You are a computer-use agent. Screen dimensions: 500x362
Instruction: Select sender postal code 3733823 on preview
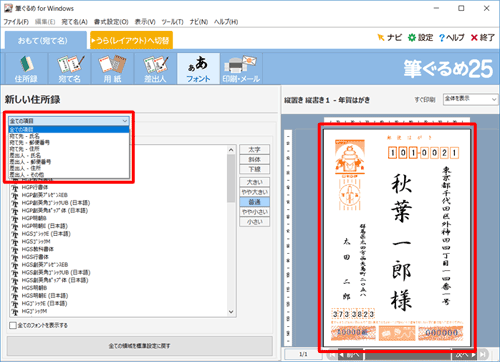point(353,314)
